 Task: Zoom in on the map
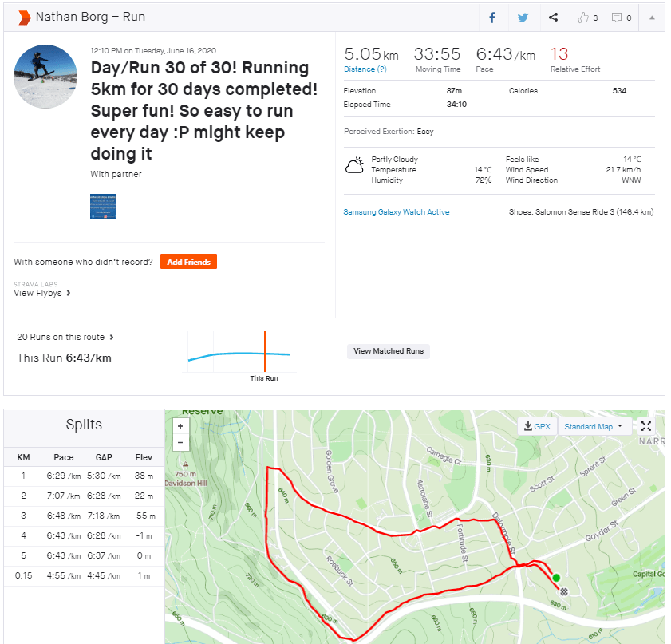point(180,426)
